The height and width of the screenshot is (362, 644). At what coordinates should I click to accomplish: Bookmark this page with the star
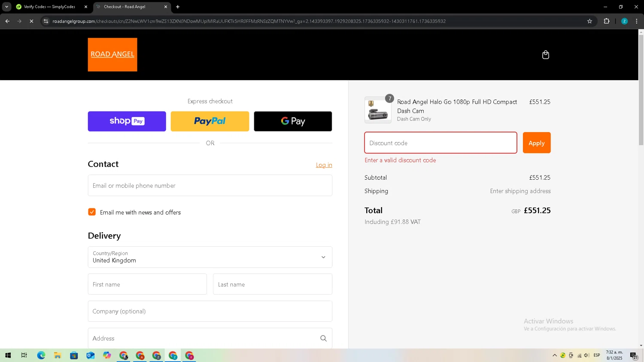[x=589, y=21]
